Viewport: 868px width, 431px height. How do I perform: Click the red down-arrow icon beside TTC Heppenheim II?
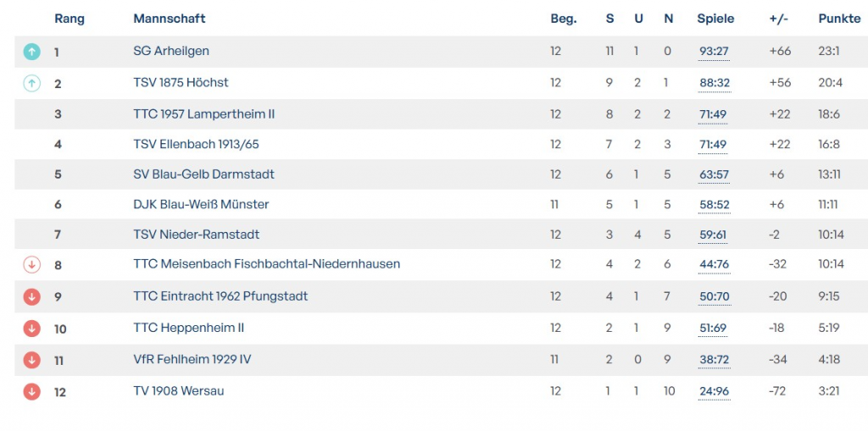pos(31,328)
